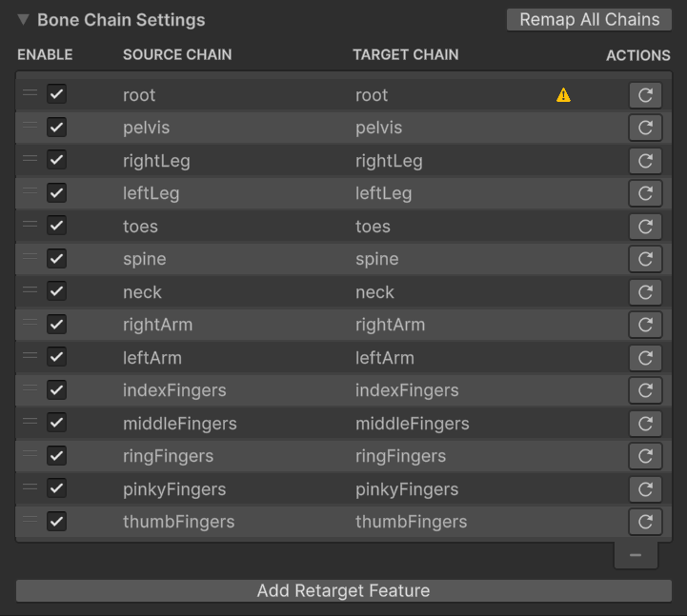The width and height of the screenshot is (687, 616).
Task: Uncheck the leftLeg enable checkbox
Action: point(56,192)
